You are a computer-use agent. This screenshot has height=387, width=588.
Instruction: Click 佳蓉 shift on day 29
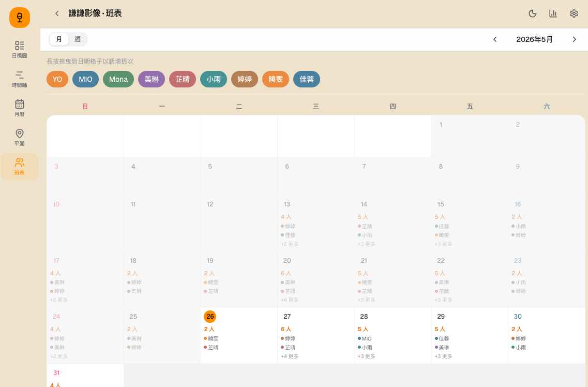pos(442,338)
